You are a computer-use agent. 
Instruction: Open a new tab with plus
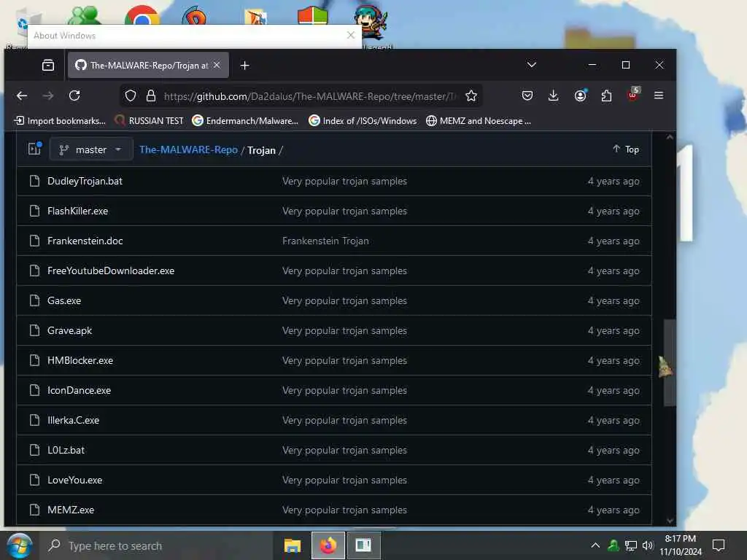tap(245, 65)
